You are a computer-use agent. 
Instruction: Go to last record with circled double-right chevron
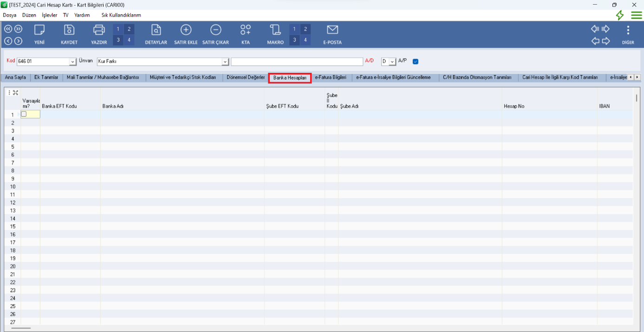18,29
